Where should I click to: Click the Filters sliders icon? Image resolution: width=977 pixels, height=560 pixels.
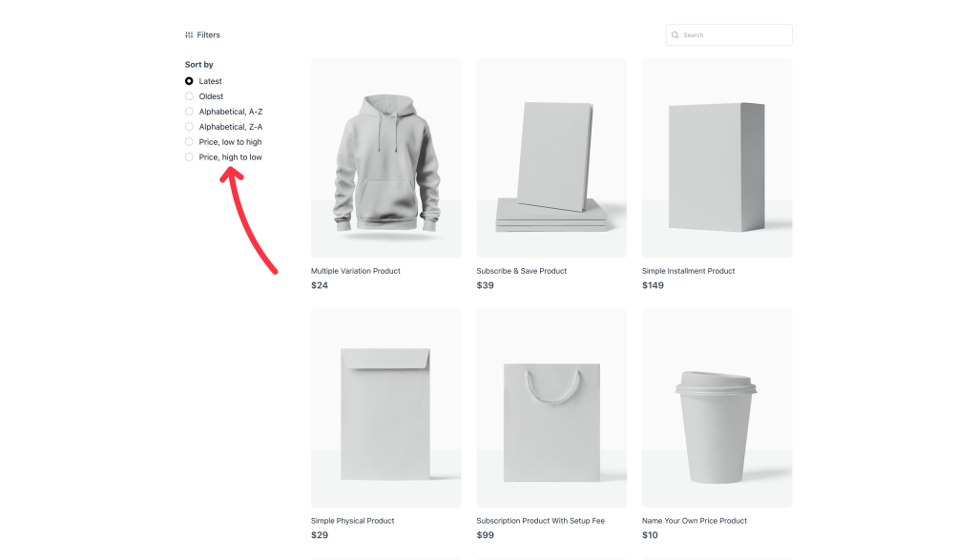[x=189, y=35]
